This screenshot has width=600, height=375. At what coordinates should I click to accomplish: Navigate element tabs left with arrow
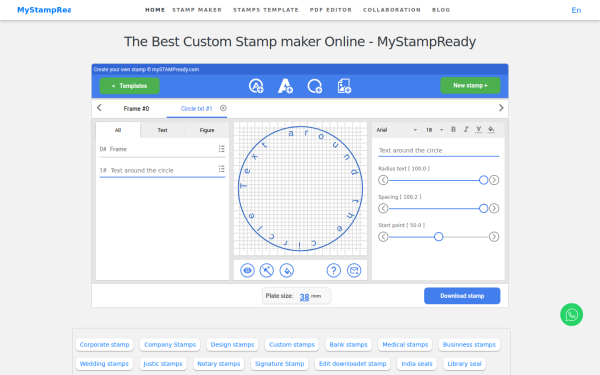click(x=99, y=108)
